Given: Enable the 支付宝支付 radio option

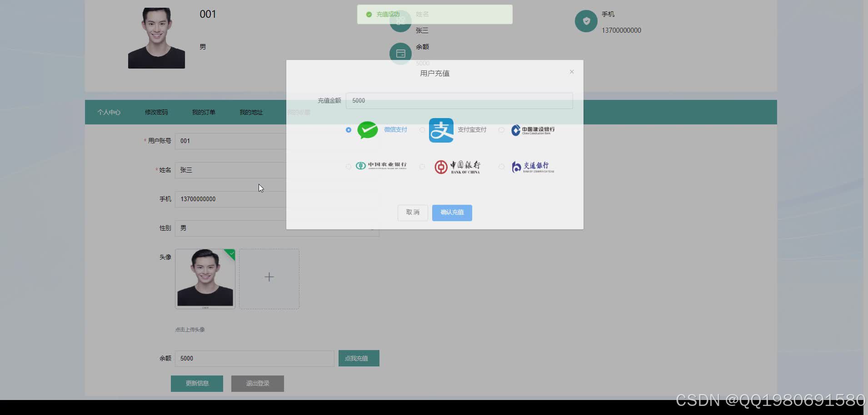Looking at the screenshot, I should (422, 130).
